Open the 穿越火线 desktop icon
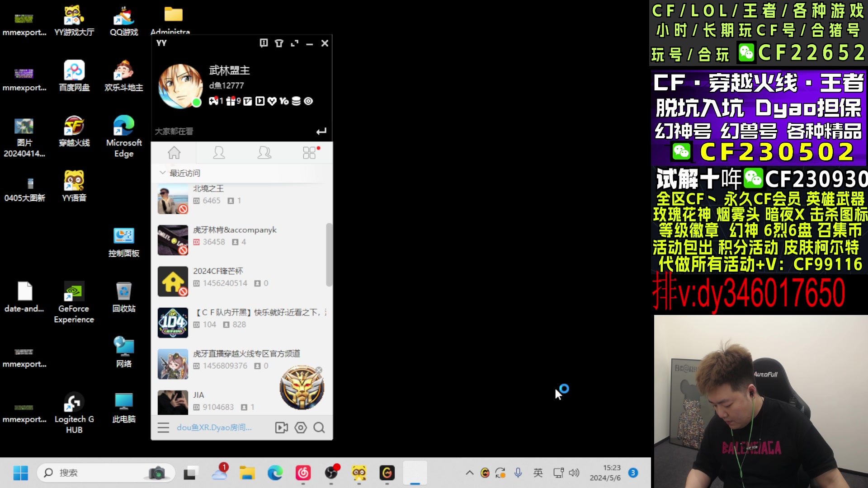 coord(74,131)
